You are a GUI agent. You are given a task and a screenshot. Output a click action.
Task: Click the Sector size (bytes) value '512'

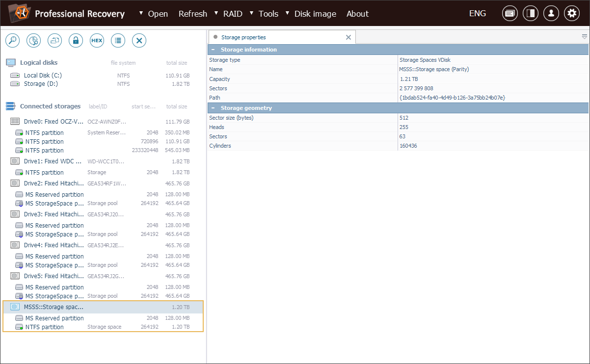tap(404, 118)
